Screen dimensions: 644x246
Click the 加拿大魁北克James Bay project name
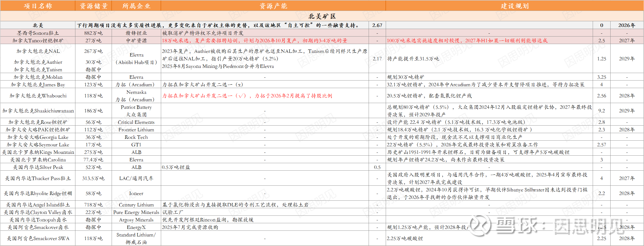(x=38, y=84)
